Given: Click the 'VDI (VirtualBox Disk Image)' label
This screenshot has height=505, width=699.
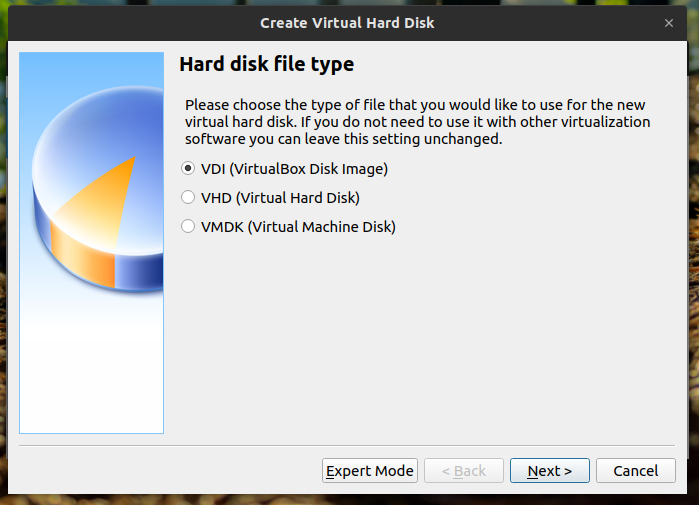Looking at the screenshot, I should [294, 169].
